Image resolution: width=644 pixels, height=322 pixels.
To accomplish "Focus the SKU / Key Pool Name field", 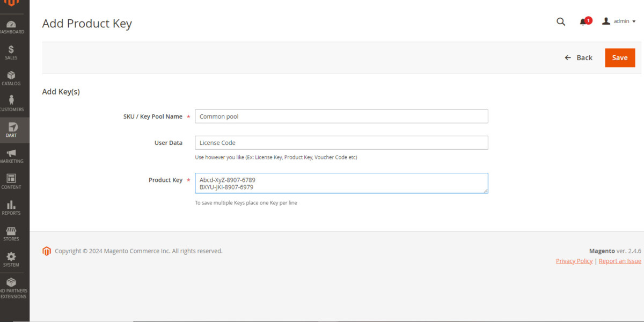I will coord(341,116).
